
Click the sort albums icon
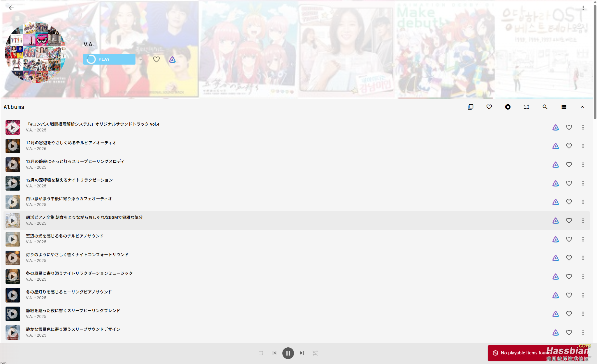coord(526,107)
